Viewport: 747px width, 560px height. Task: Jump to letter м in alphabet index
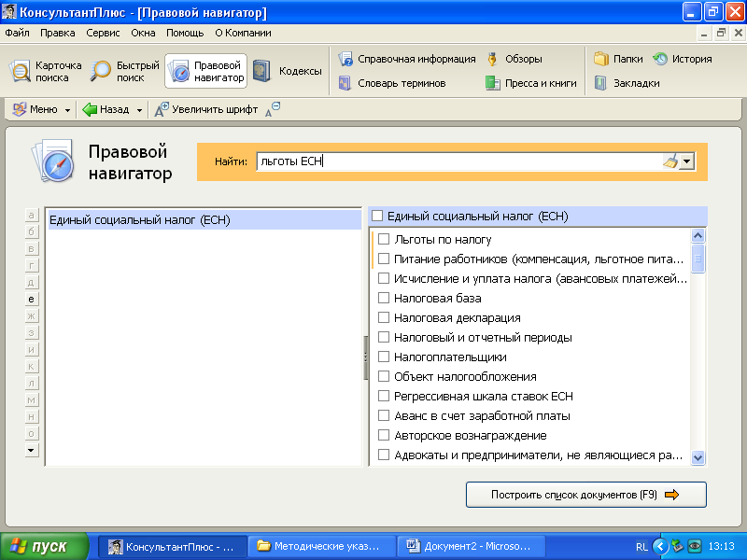pyautogui.click(x=32, y=400)
